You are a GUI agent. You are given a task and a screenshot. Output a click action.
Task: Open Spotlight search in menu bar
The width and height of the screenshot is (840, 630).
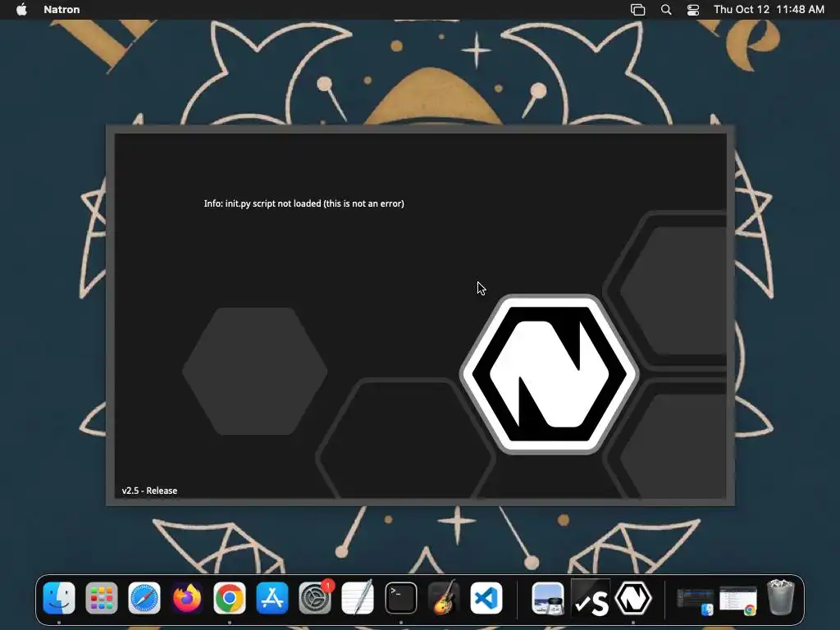click(x=666, y=10)
